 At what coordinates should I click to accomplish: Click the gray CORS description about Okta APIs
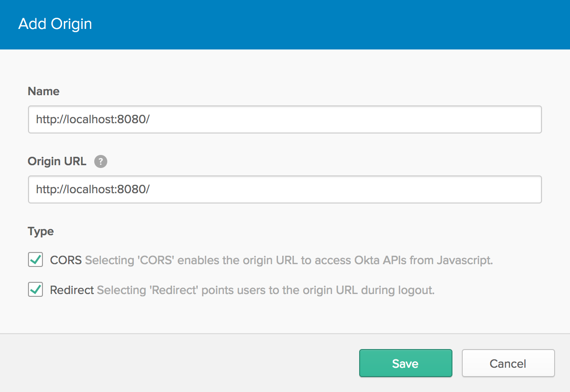pyautogui.click(x=288, y=260)
